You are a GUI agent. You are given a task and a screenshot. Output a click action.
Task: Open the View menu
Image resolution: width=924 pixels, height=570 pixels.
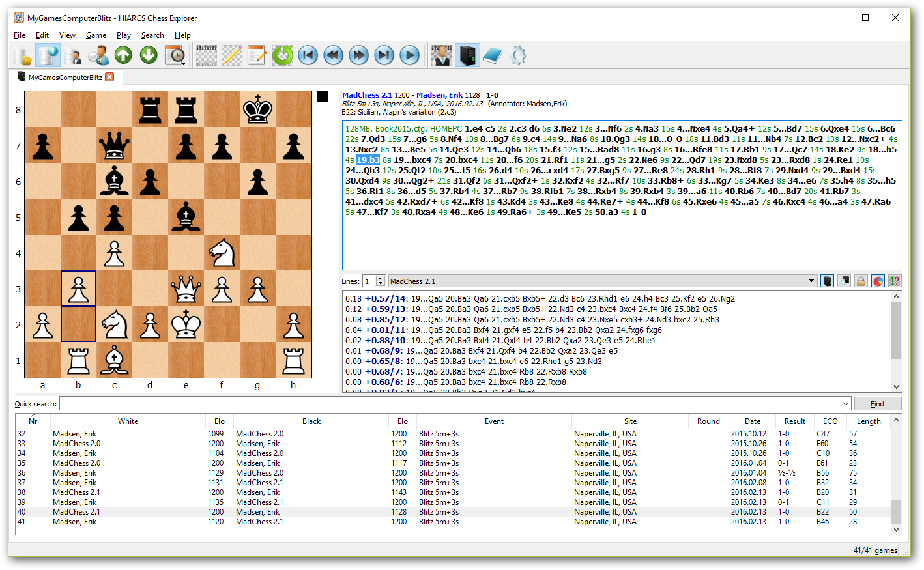point(67,35)
